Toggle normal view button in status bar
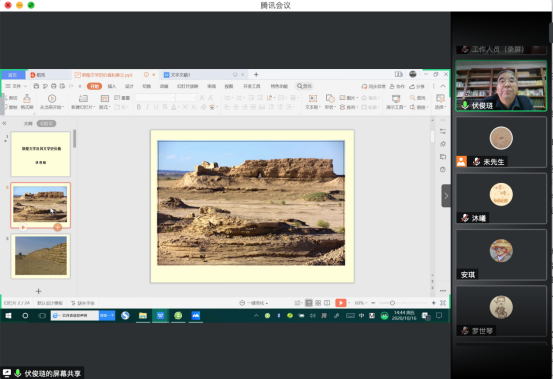The width and height of the screenshot is (553, 379). point(309,303)
